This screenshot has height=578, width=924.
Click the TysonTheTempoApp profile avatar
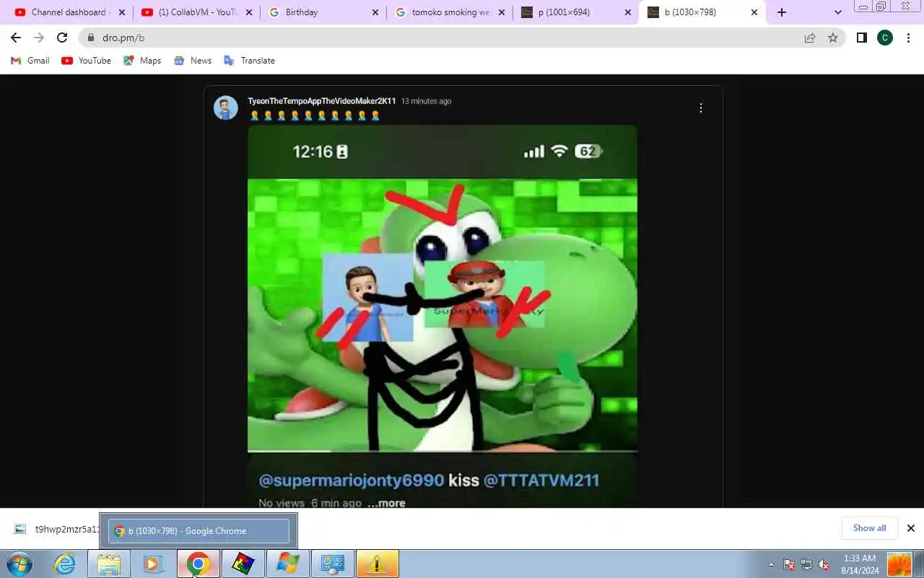point(225,108)
